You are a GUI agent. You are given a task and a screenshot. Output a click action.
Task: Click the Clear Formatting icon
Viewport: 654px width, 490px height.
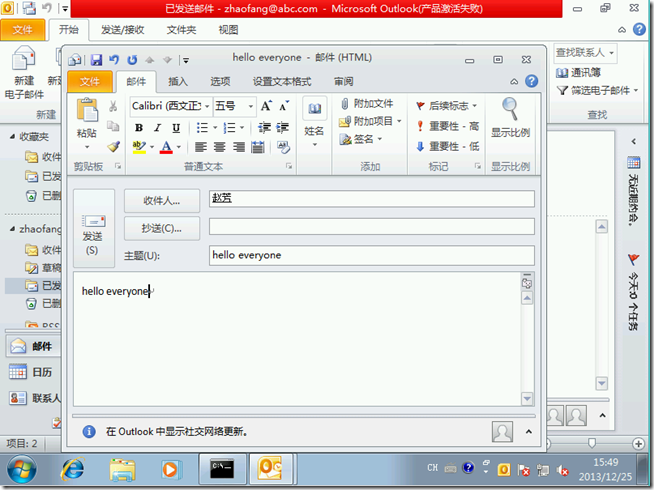coord(283,147)
